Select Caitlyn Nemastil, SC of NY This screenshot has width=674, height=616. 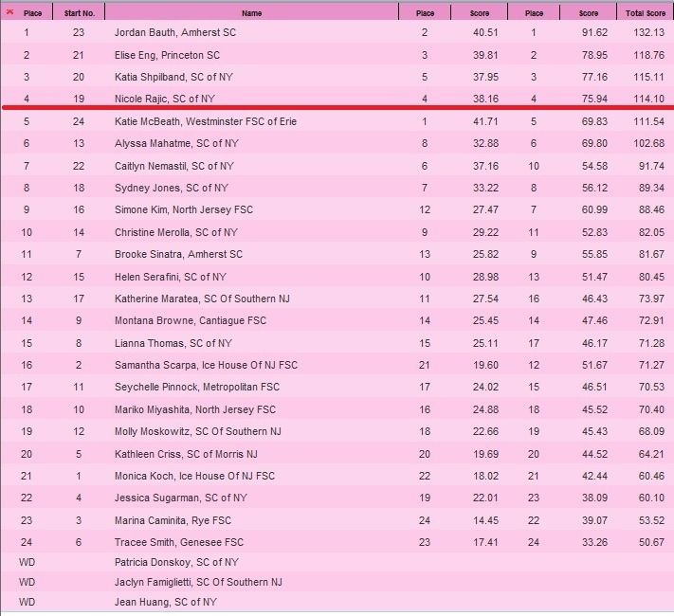[174, 167]
